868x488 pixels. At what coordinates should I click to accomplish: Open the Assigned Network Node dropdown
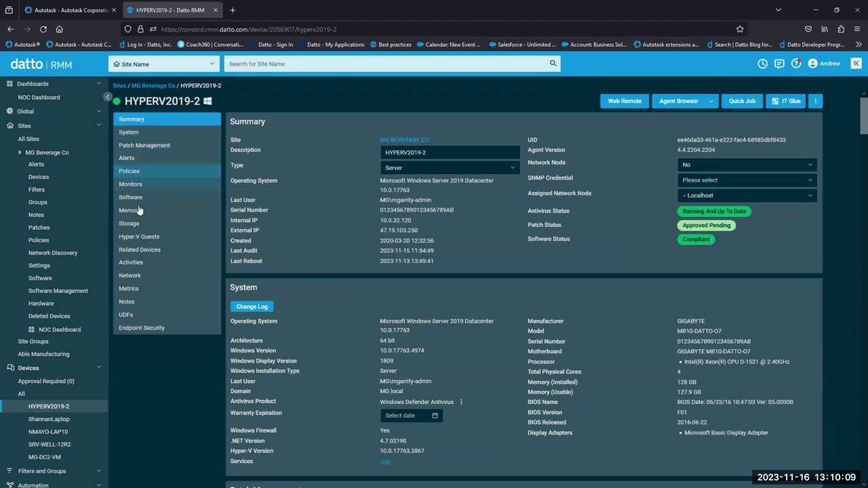tap(747, 195)
